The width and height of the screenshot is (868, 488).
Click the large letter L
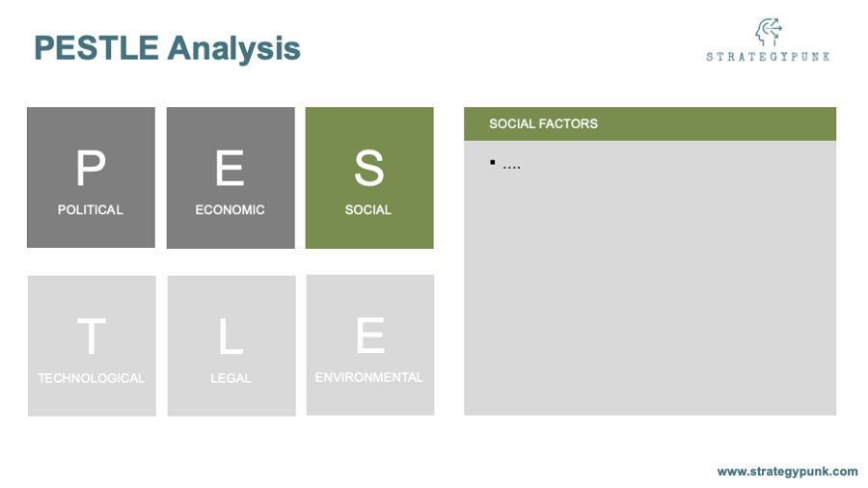pyautogui.click(x=231, y=336)
